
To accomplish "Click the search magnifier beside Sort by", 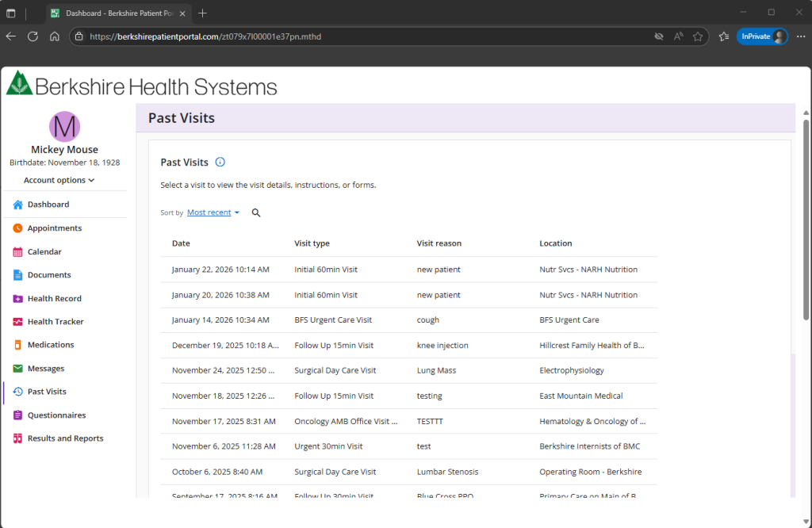I will [256, 212].
